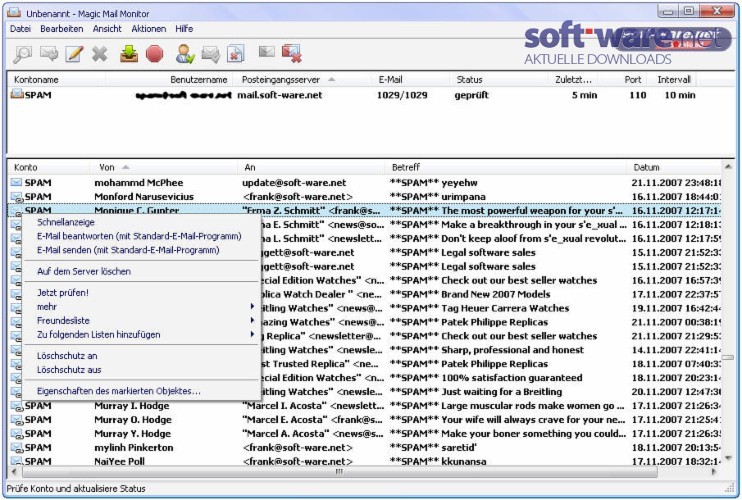Viewport: 742px width, 500px height.
Task: Click the Port column header
Action: coord(622,79)
